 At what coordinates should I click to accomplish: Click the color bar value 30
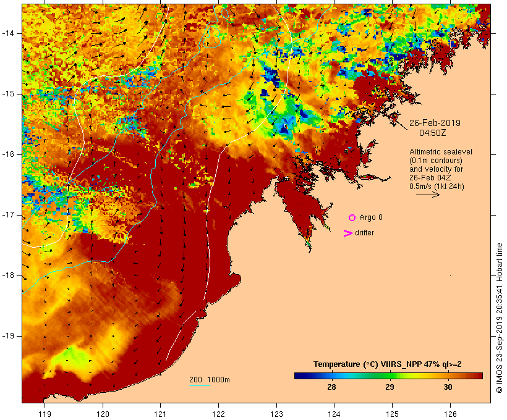pyautogui.click(x=448, y=387)
